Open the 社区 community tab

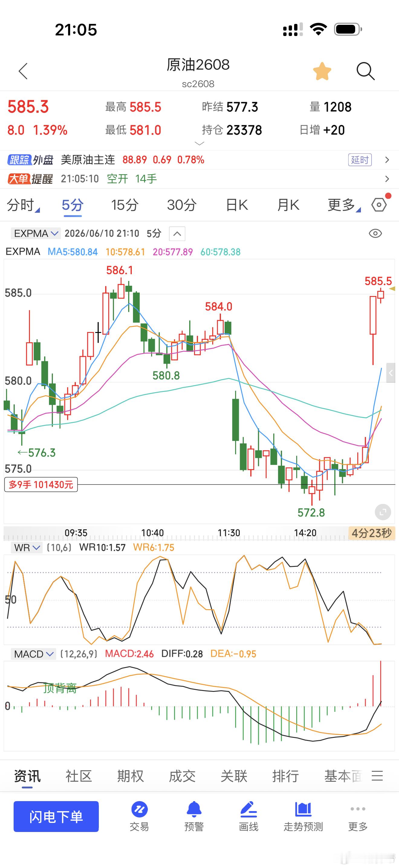(x=79, y=776)
